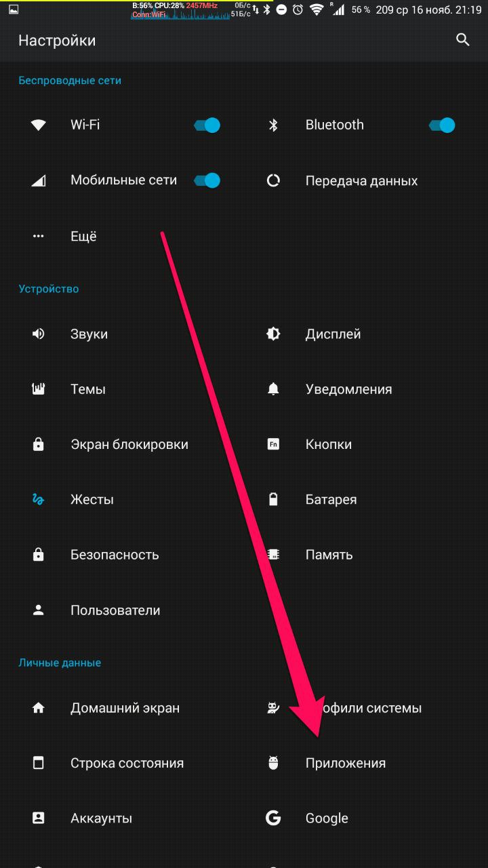Image resolution: width=488 pixels, height=868 pixels.
Task: Tap the Applications android icon
Action: (273, 763)
